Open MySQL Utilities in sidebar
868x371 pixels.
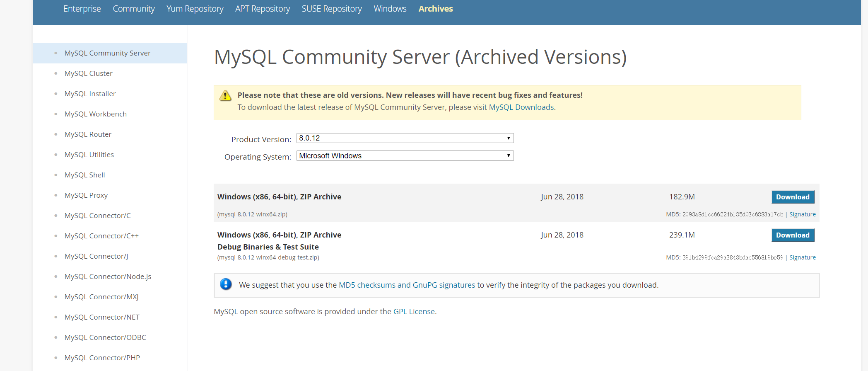(89, 155)
